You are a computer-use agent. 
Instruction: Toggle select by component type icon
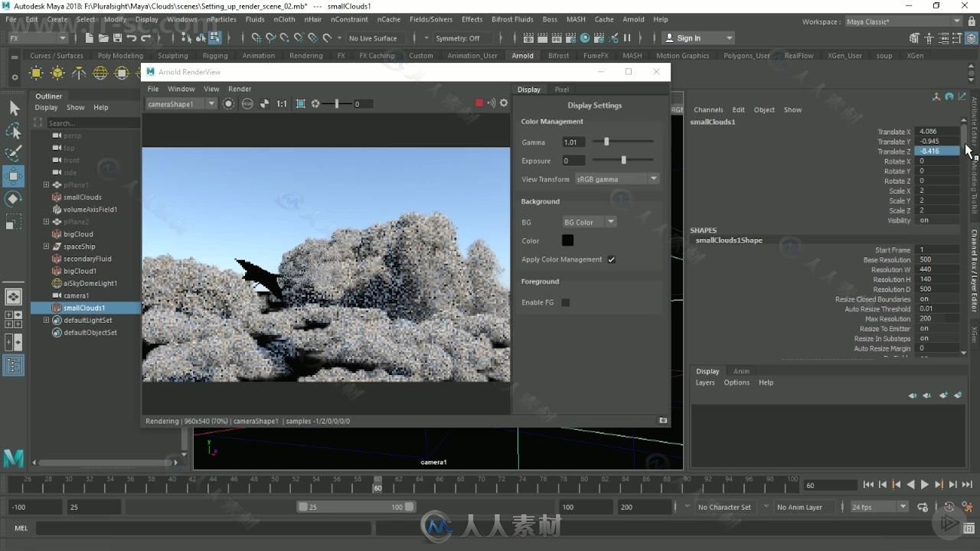tap(215, 37)
